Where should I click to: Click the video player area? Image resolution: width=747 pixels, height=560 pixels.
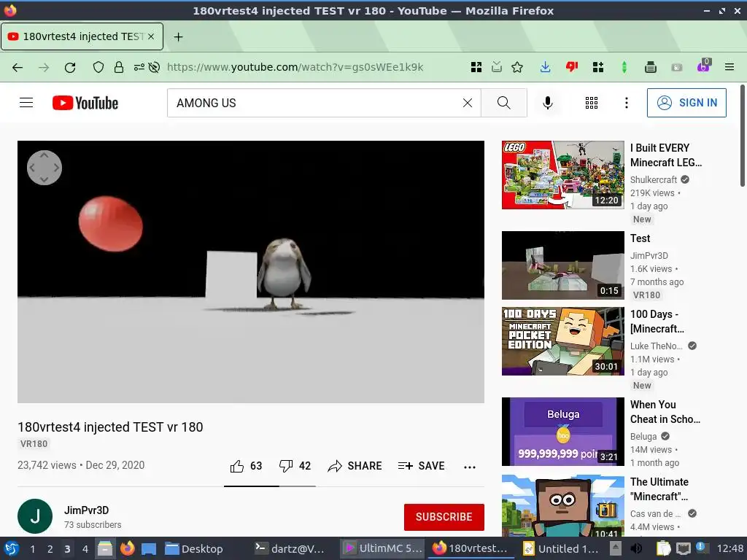tap(251, 272)
